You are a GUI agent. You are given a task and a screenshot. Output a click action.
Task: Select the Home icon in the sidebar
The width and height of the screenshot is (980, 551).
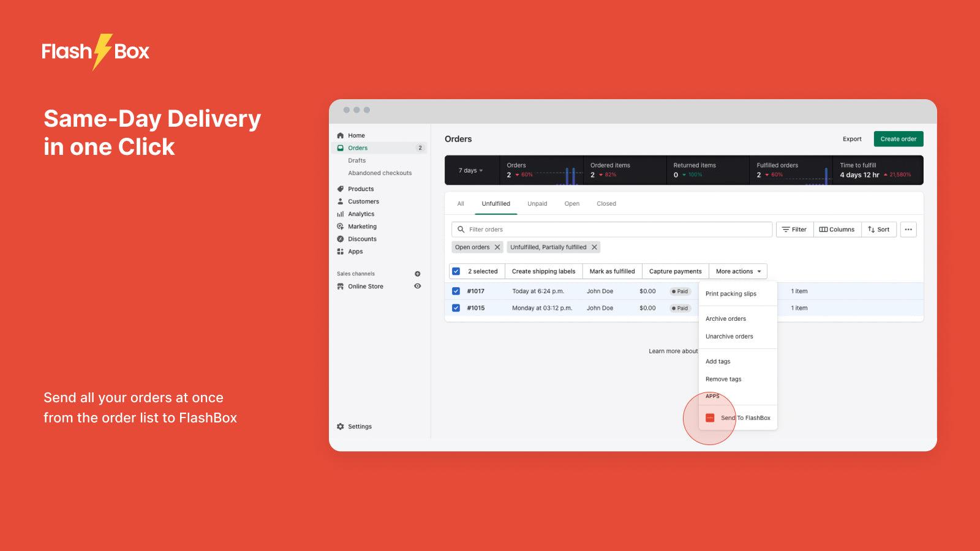341,135
